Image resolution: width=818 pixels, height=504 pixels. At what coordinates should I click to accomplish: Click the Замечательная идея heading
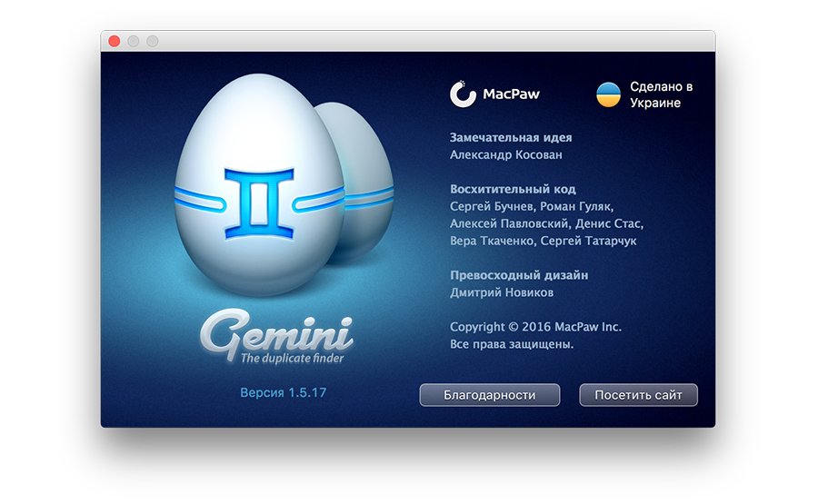pos(511,138)
